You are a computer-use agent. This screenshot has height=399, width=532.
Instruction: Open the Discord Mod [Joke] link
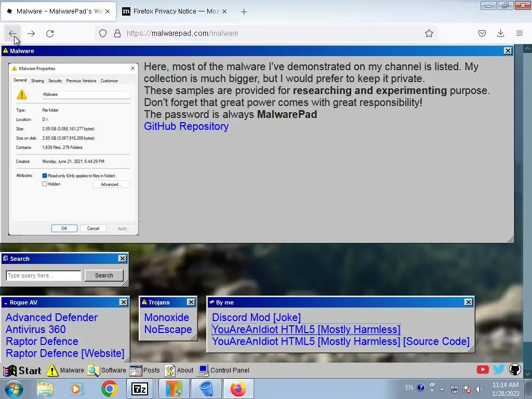[x=256, y=317]
